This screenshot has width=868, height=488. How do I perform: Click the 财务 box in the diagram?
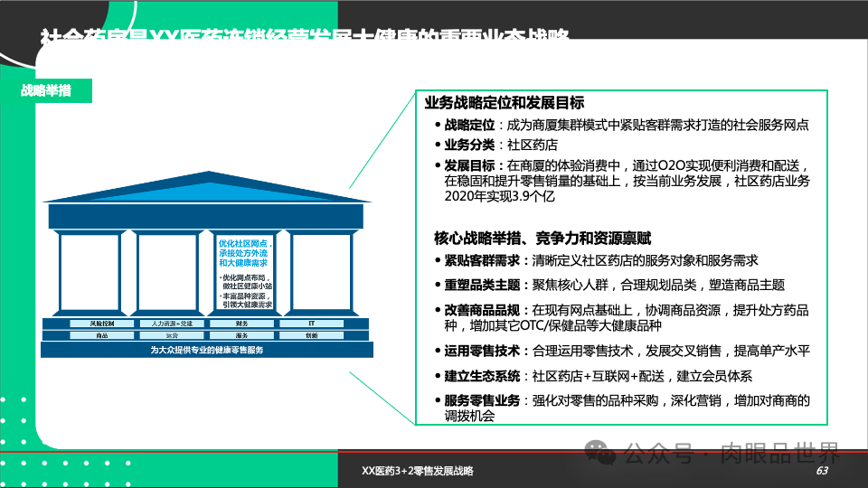click(x=241, y=324)
